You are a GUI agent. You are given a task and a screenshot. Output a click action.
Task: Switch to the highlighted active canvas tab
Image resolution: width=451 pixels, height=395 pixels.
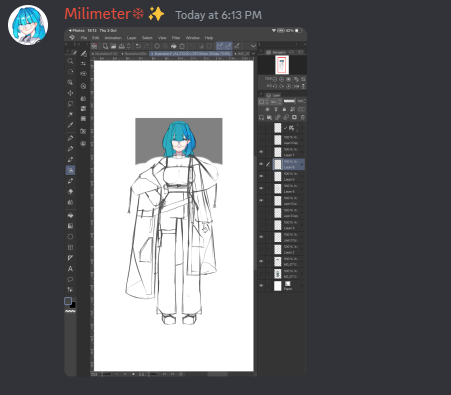(191, 53)
